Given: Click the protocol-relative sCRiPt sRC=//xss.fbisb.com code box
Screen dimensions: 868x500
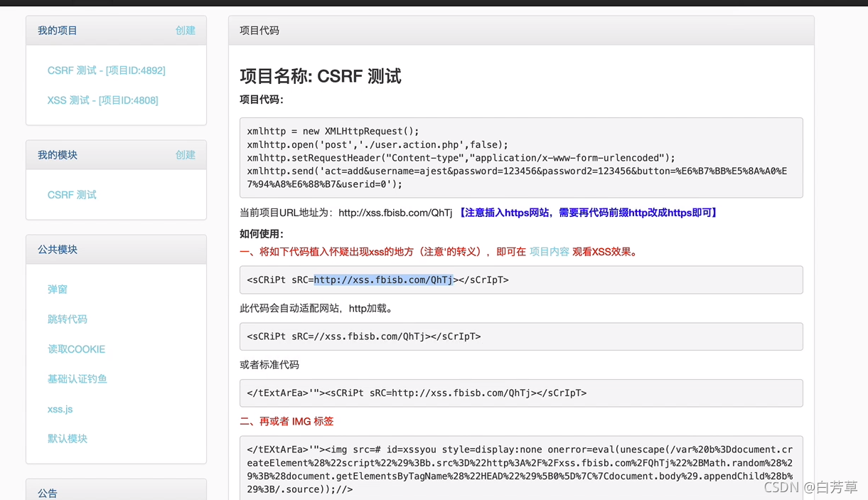Looking at the screenshot, I should click(521, 336).
